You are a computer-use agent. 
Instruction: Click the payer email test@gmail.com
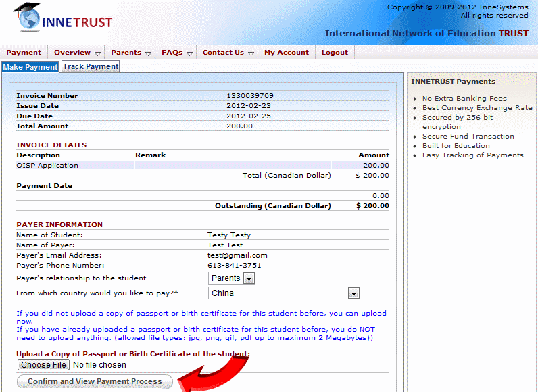pyautogui.click(x=237, y=255)
